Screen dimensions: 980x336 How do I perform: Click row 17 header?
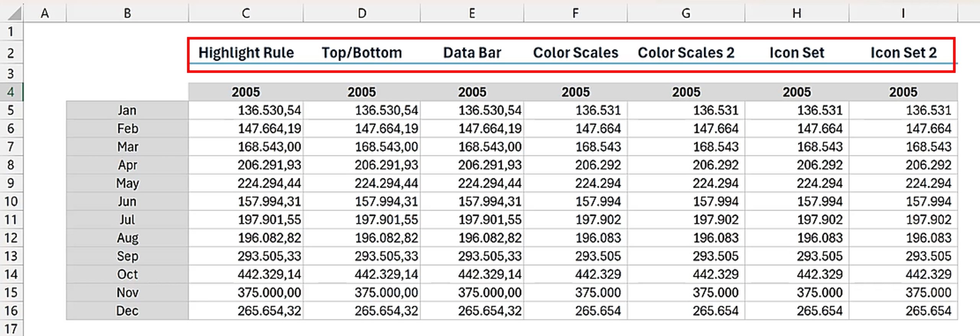11,329
